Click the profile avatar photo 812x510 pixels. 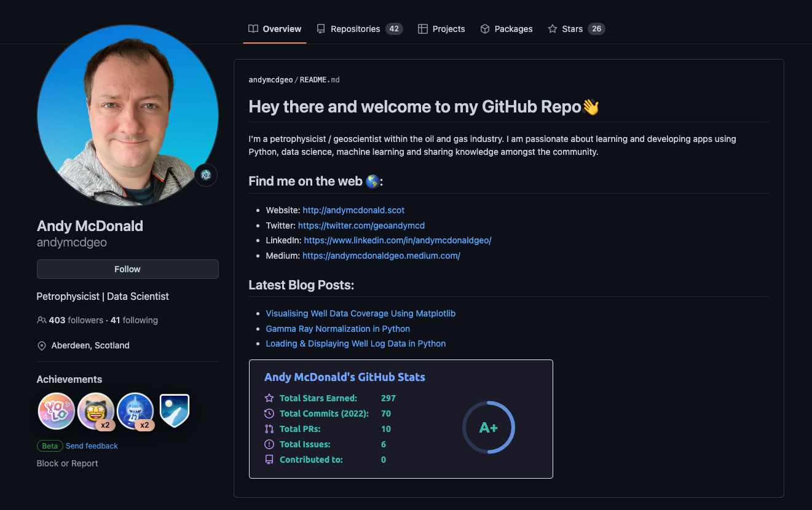pos(128,116)
